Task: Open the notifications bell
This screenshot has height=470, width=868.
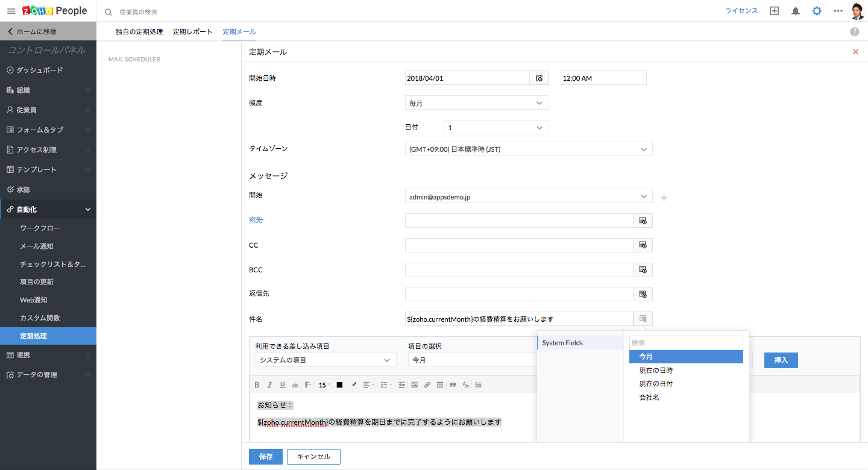Action: point(796,11)
